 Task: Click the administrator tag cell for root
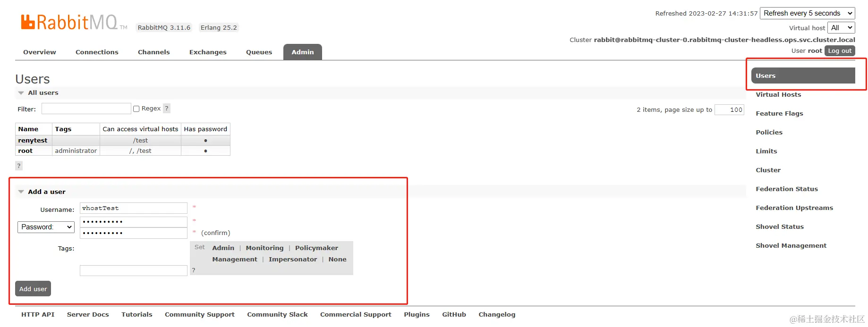pyautogui.click(x=76, y=151)
